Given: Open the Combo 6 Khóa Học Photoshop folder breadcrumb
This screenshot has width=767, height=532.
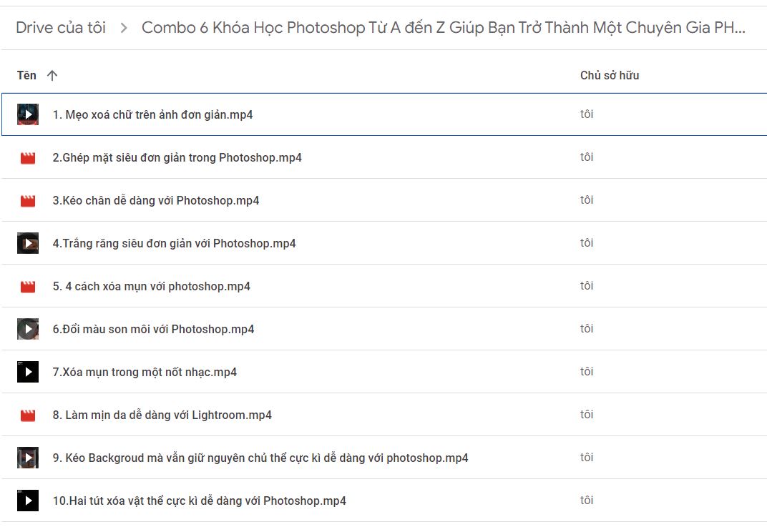Looking at the screenshot, I should 443,27.
